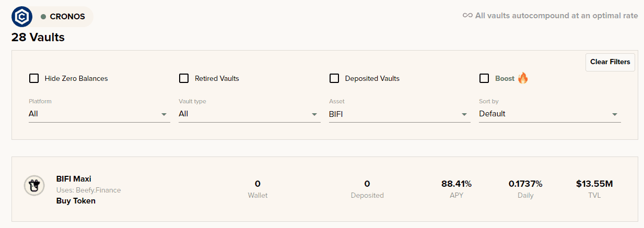Open the BIFI Maxi vault title
The width and height of the screenshot is (644, 228).
point(74,179)
